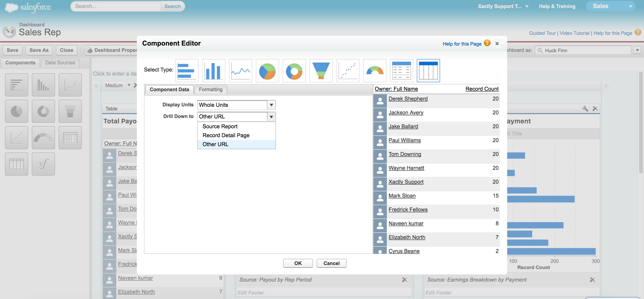Select gauge type in Component Editor

[375, 71]
